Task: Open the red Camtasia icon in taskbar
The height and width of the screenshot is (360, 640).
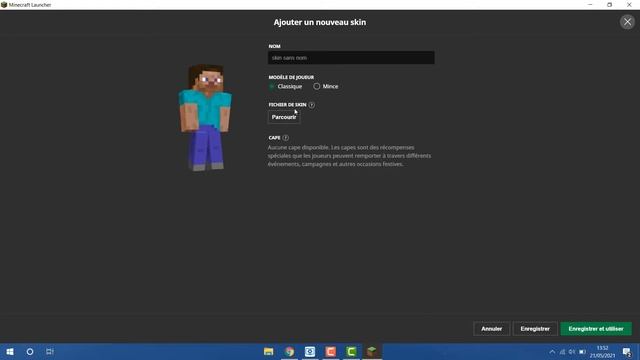Action: [x=331, y=351]
